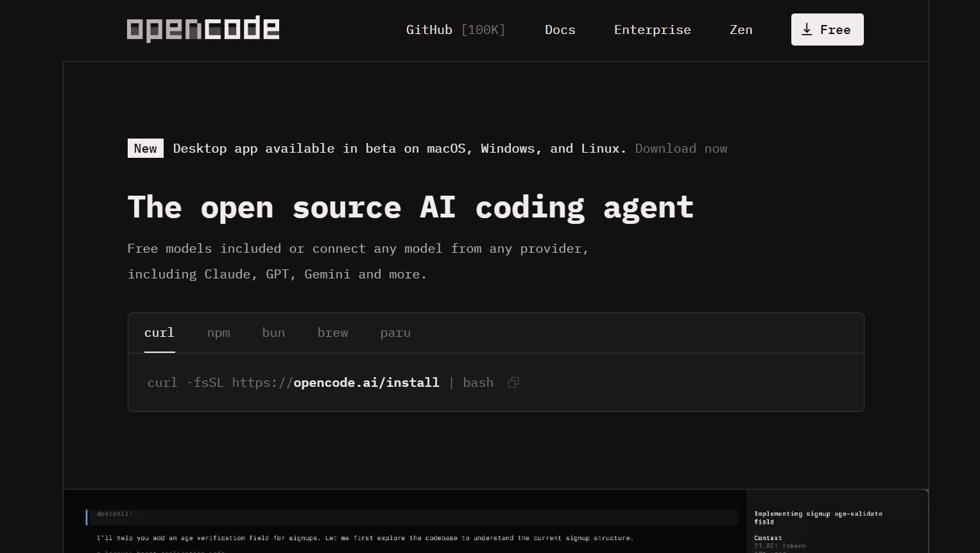Select the paru tab
This screenshot has height=553, width=980.
[x=395, y=332]
